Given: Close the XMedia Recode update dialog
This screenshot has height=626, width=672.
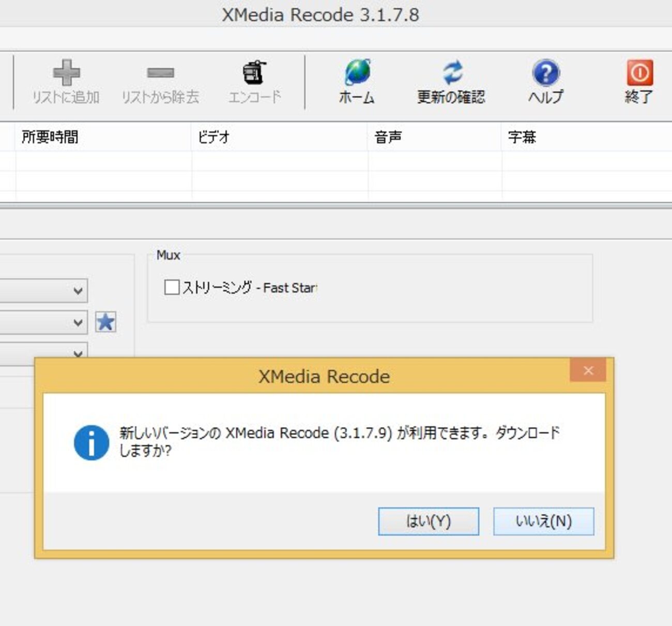Looking at the screenshot, I should 588,370.
